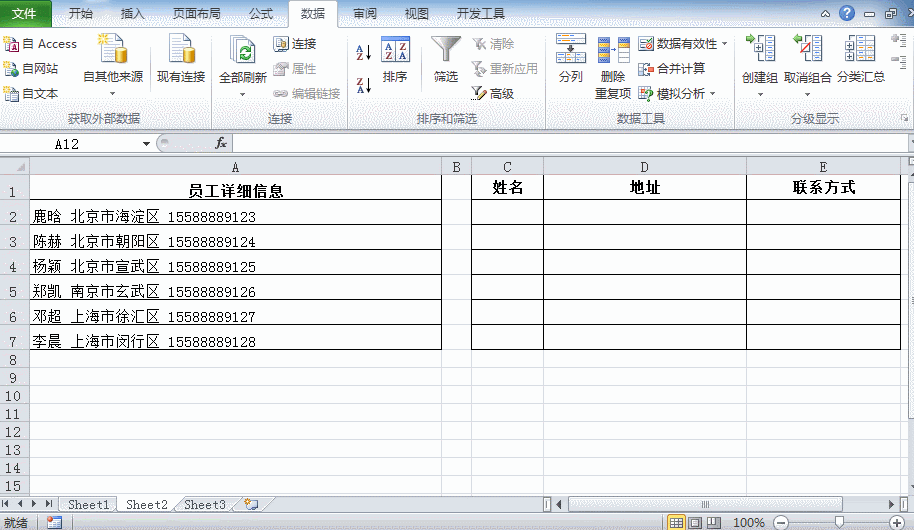Viewport: 914px width, 530px height.
Task: Select column A header
Action: [x=235, y=167]
